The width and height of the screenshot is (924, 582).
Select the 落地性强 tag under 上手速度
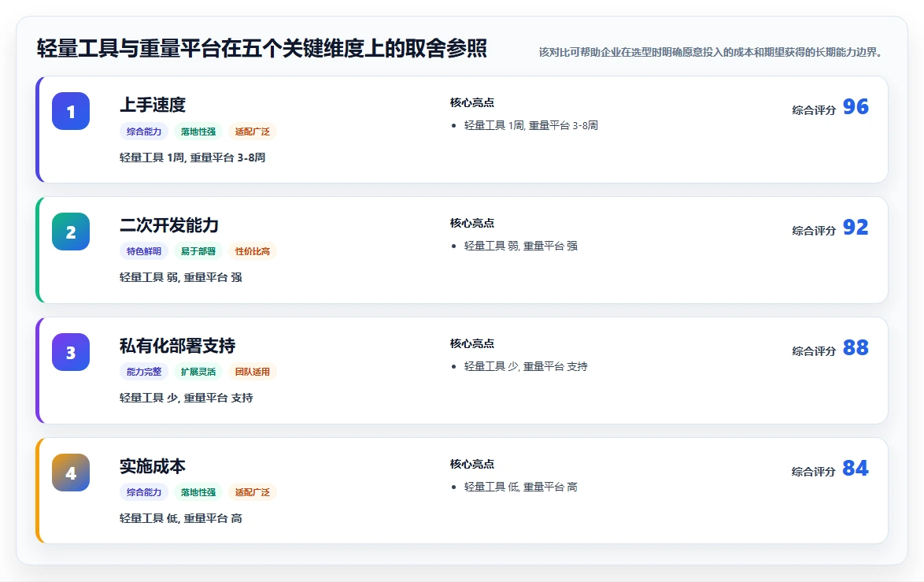pyautogui.click(x=198, y=131)
